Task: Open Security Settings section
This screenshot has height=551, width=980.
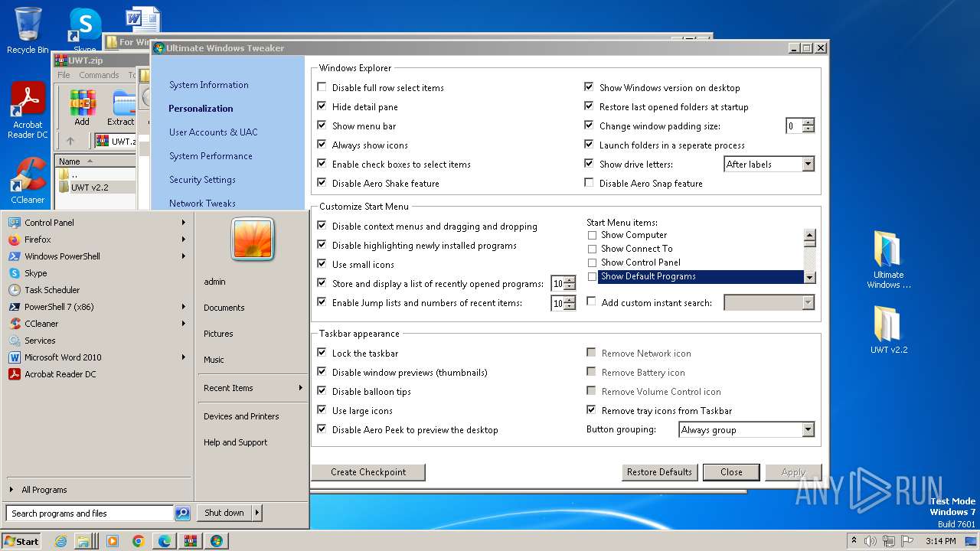Action: (202, 180)
